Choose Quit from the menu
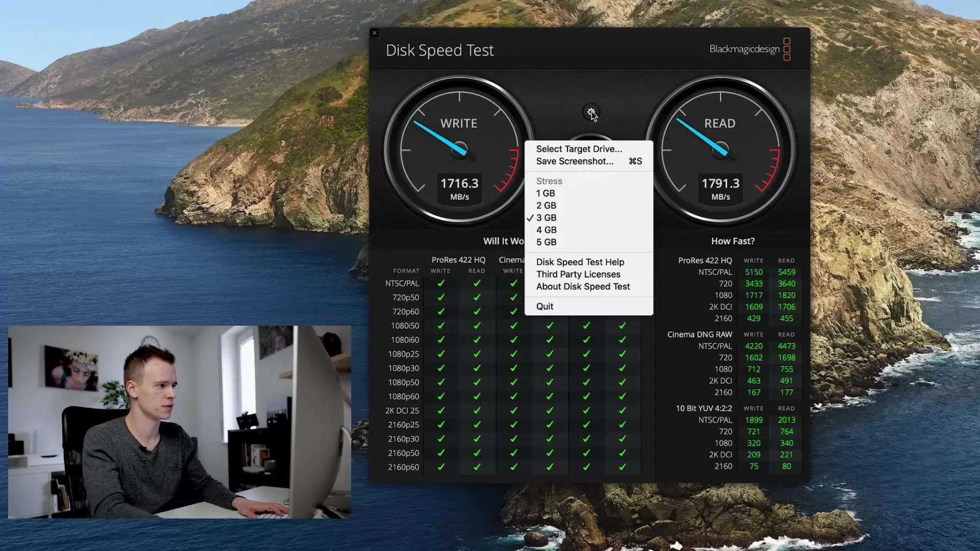The height and width of the screenshot is (551, 980). click(589, 306)
